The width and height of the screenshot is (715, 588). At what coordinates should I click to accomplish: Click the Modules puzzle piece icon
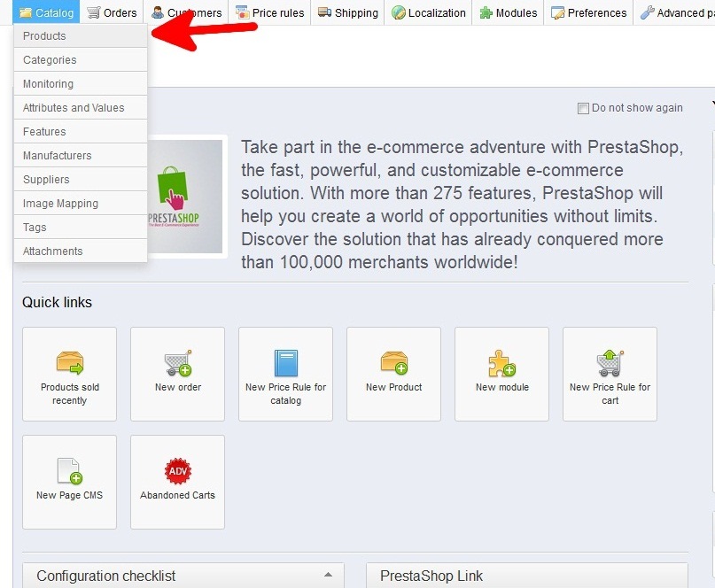point(486,12)
